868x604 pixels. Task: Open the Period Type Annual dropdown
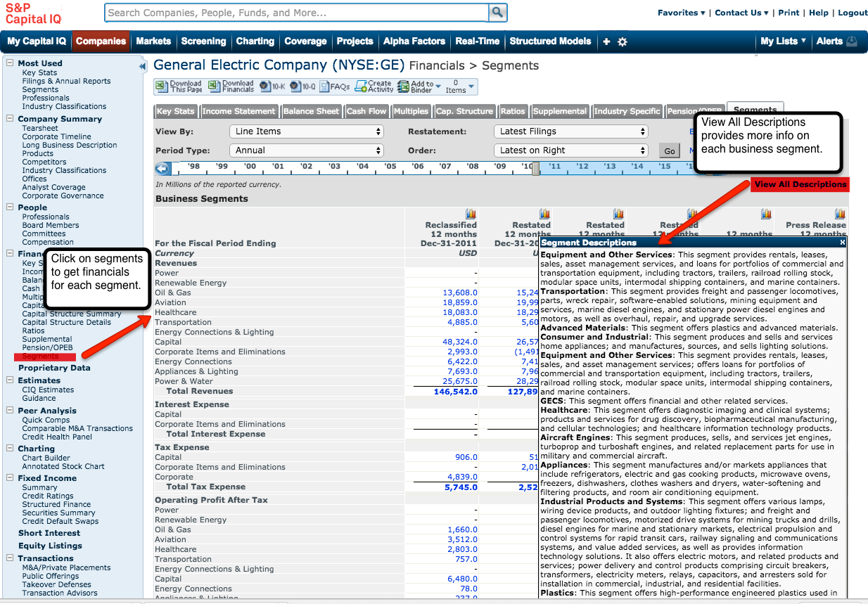click(307, 150)
